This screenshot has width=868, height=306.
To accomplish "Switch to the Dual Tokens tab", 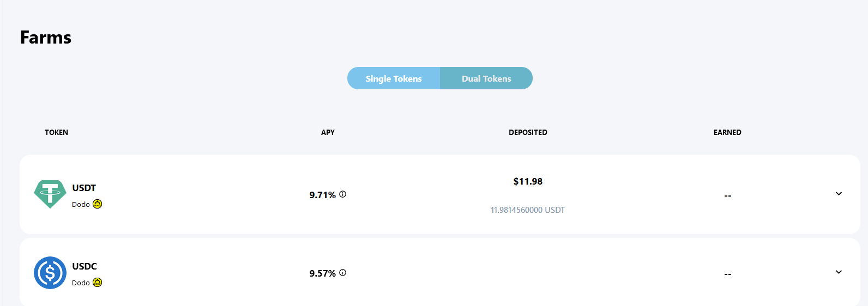I will pyautogui.click(x=486, y=78).
